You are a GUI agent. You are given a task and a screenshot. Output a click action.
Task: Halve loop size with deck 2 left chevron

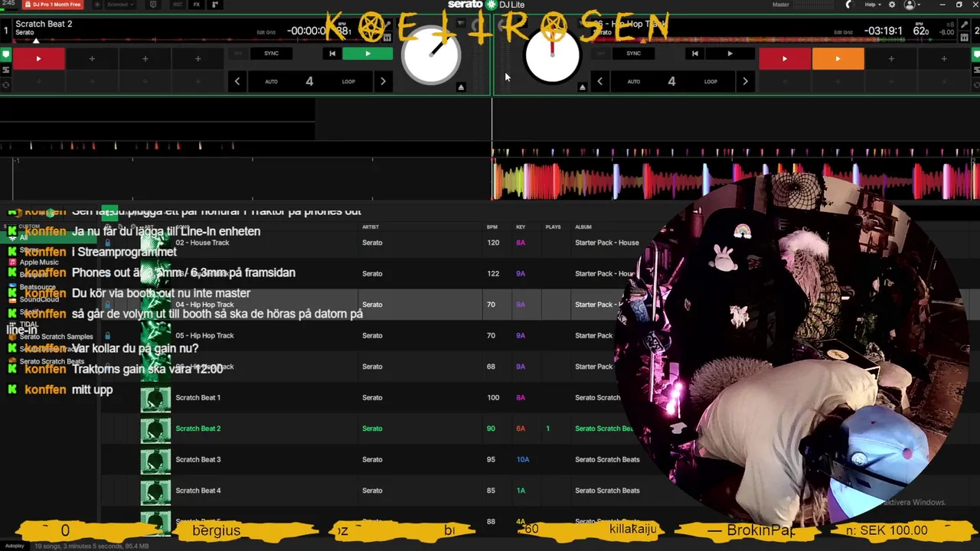pyautogui.click(x=599, y=81)
